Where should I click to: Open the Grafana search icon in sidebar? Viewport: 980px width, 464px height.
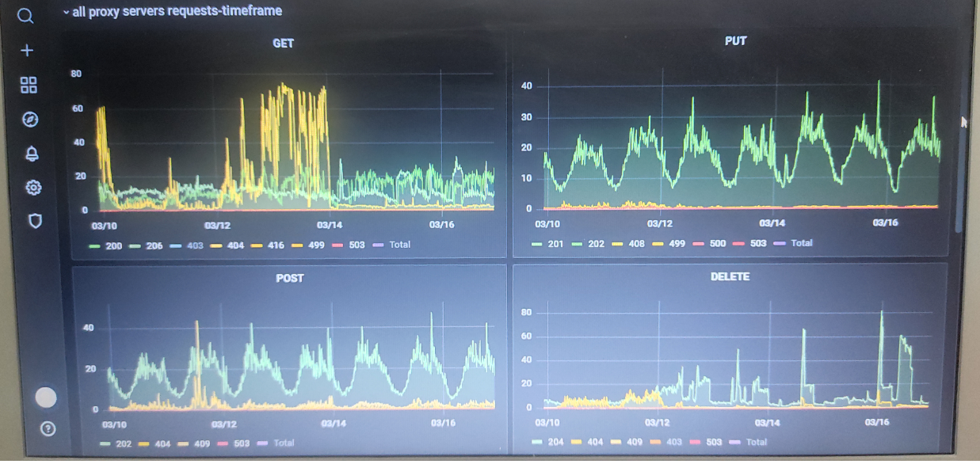(x=26, y=16)
